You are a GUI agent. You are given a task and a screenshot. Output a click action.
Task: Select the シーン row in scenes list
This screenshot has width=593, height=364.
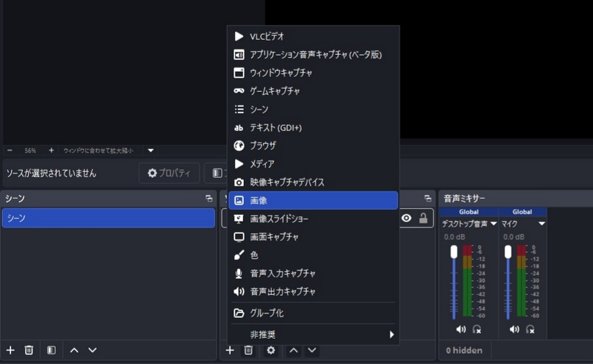click(x=108, y=218)
